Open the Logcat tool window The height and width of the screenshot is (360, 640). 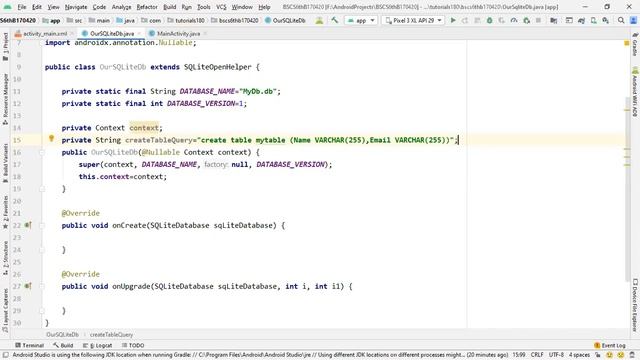click(98, 345)
